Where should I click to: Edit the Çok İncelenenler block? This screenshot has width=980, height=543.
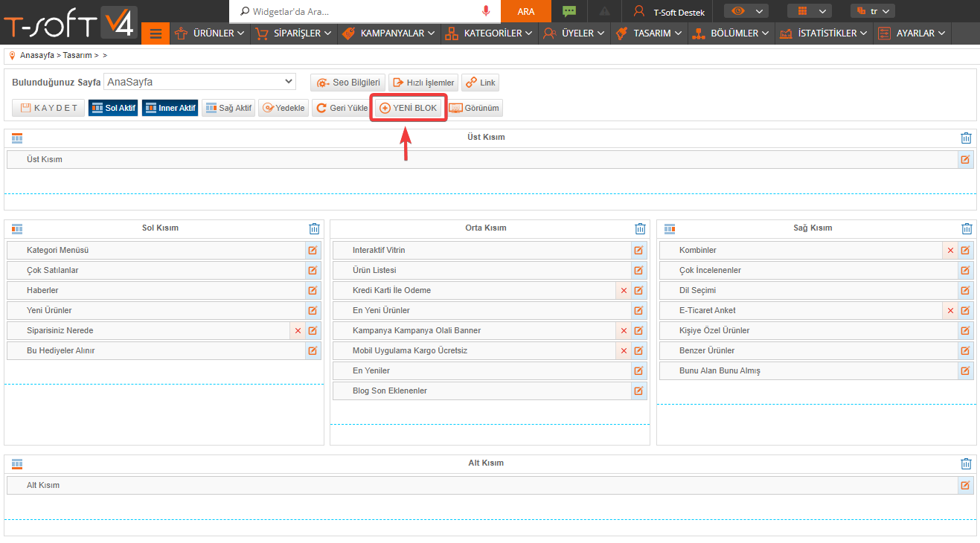965,271
